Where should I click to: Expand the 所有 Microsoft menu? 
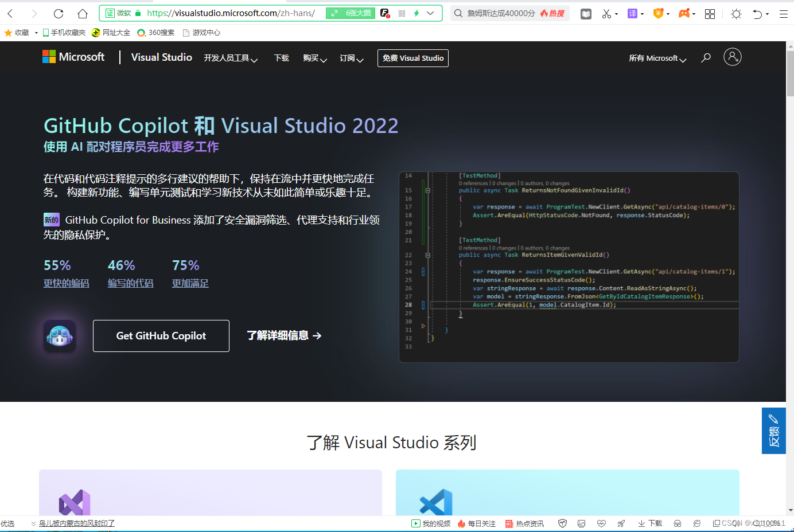point(657,58)
